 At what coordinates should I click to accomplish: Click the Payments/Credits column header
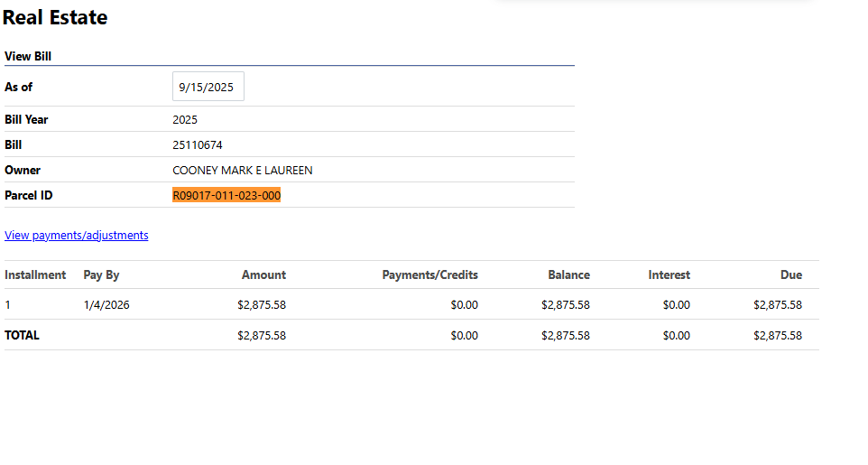coord(429,274)
